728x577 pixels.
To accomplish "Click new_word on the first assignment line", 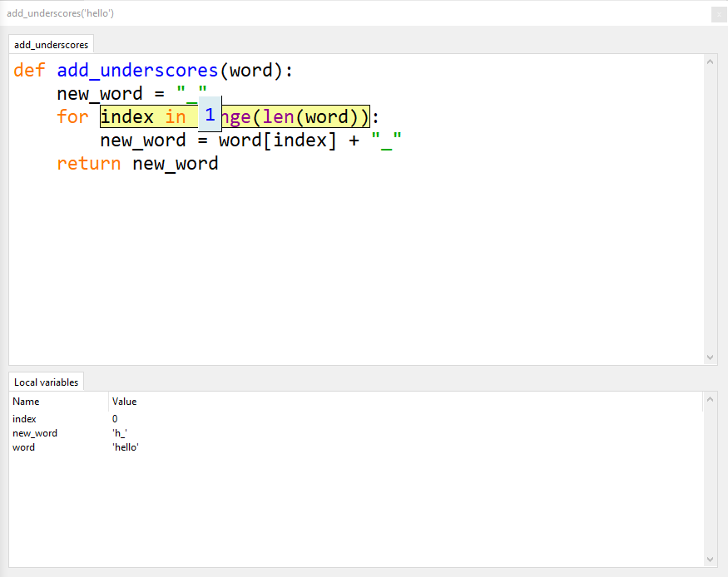I will (x=100, y=94).
